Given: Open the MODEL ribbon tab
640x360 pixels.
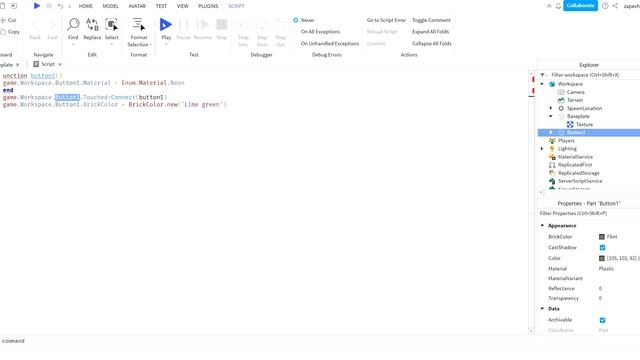Looking at the screenshot, I should pos(110,6).
